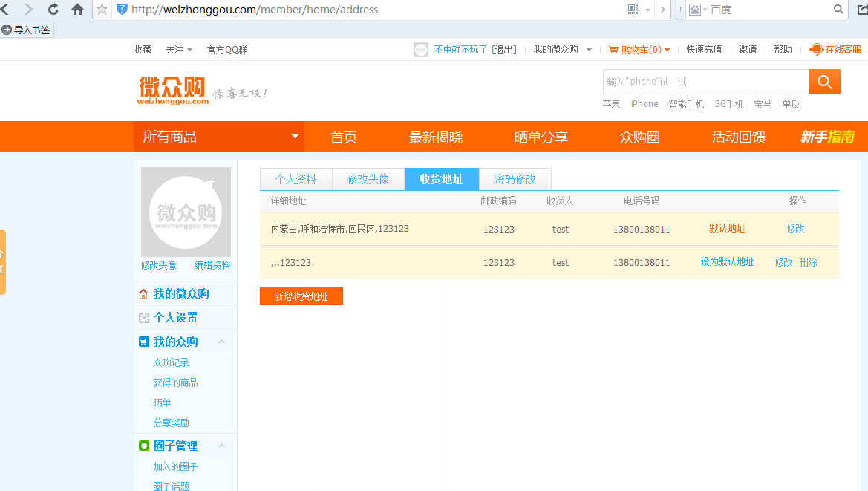Open browser home page icon
This screenshot has height=491, width=868.
[x=77, y=10]
